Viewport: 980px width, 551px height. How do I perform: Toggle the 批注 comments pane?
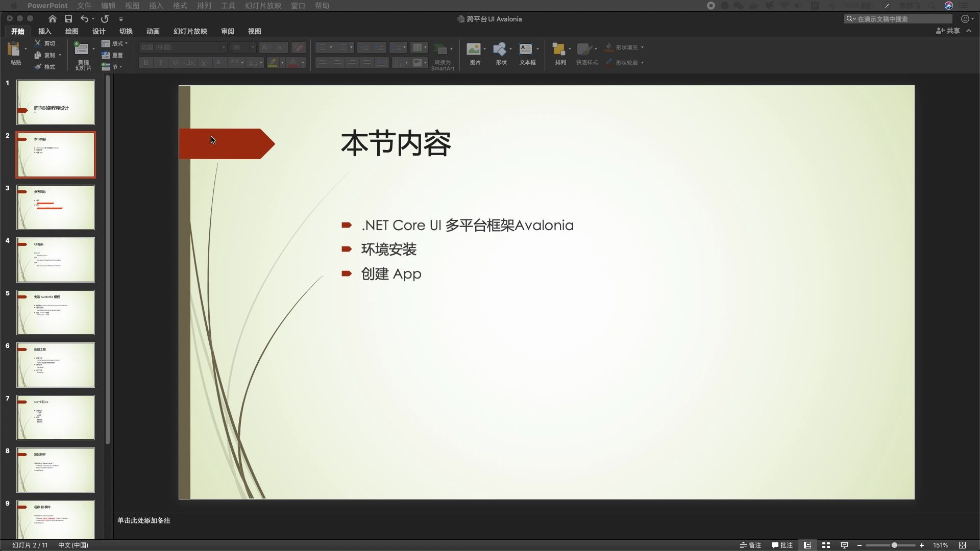click(782, 545)
